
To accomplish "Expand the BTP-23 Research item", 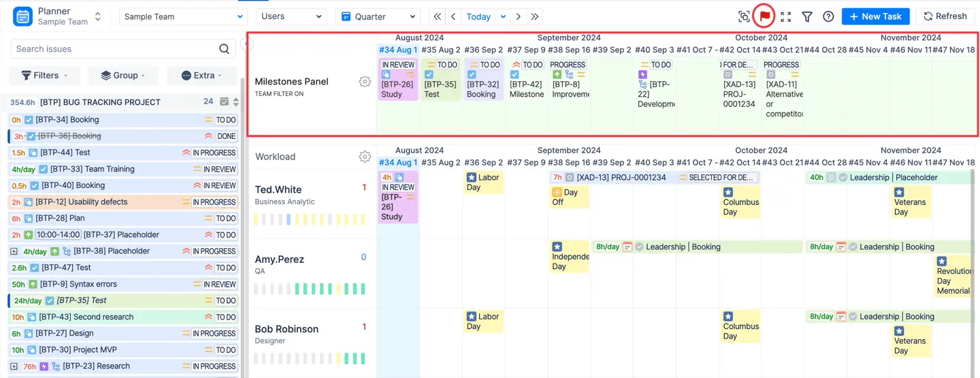I will [14, 366].
